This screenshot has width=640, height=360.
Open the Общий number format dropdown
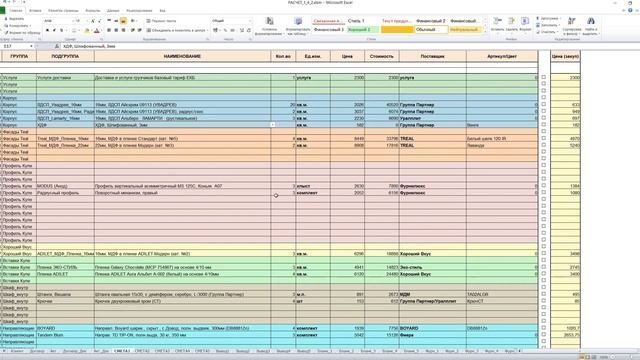click(x=250, y=21)
